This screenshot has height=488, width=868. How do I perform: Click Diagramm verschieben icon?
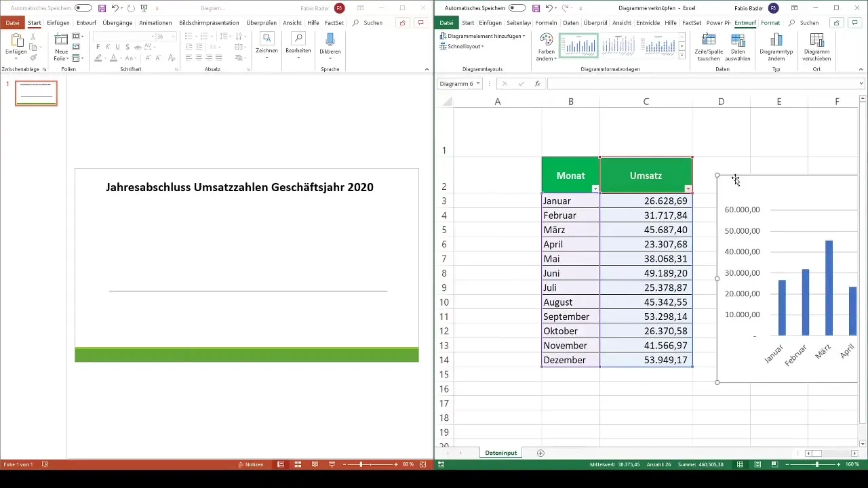[x=816, y=41]
